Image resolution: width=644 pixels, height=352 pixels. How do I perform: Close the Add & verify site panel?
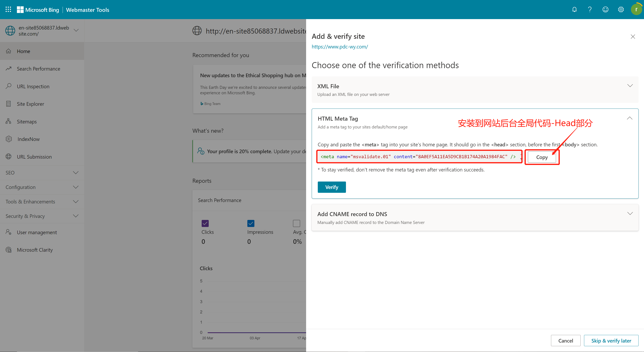633,37
